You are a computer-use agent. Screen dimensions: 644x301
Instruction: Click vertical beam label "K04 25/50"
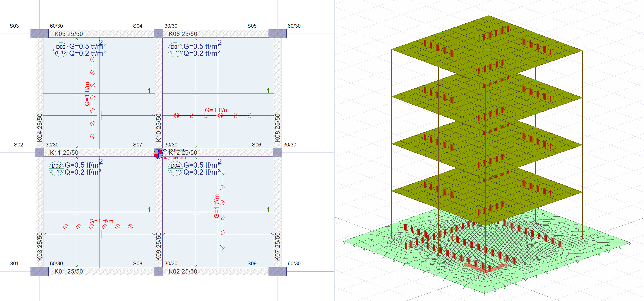[x=39, y=128]
